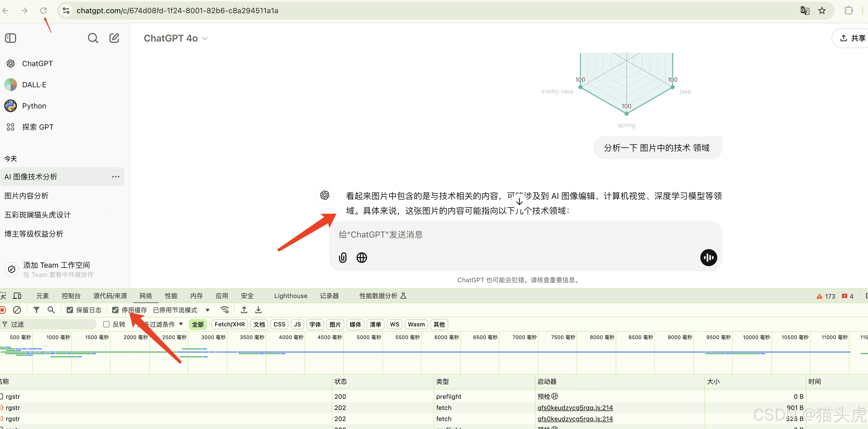Go forward with the browser forward arrow
The width and height of the screenshot is (868, 429).
pos(24,10)
